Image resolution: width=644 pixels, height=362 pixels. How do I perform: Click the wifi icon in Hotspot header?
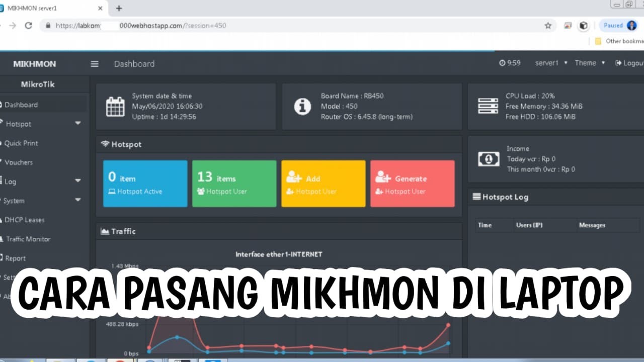tap(105, 144)
